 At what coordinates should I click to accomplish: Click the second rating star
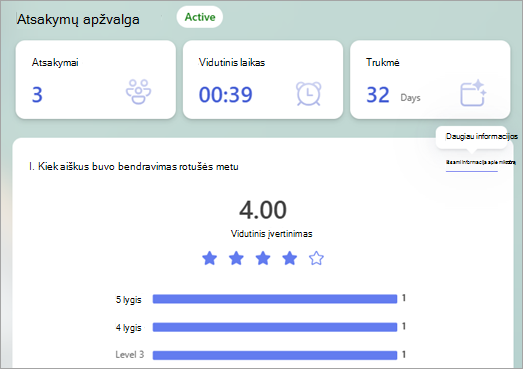[236, 258]
